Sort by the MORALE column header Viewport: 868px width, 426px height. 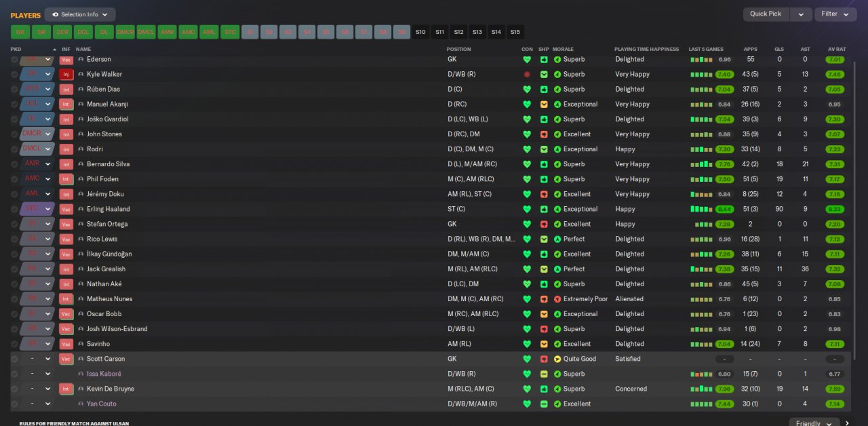(563, 50)
